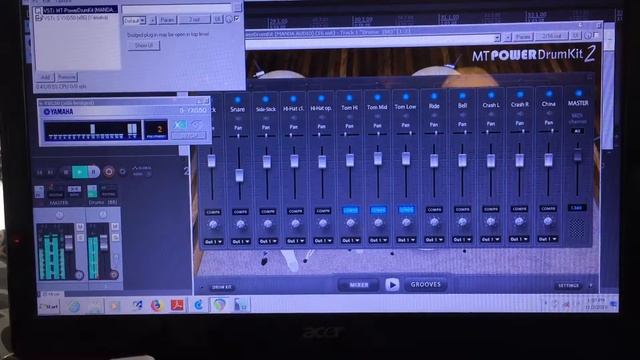
Task: Click the REAPER transport play button
Action: pos(79,172)
